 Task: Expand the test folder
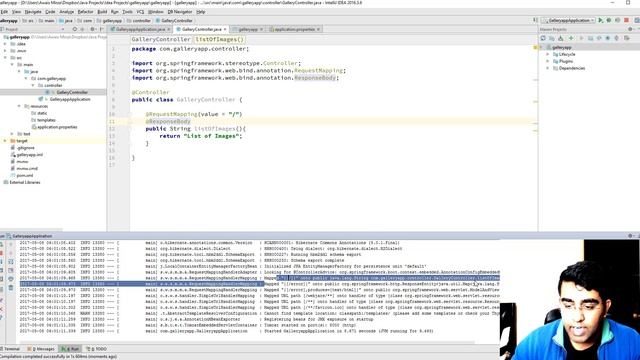tap(12, 134)
